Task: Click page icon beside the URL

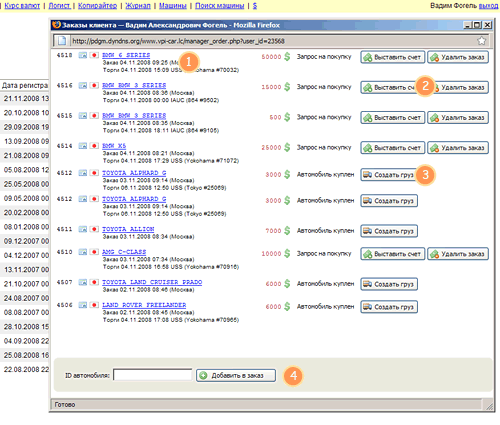Action: click(62, 41)
